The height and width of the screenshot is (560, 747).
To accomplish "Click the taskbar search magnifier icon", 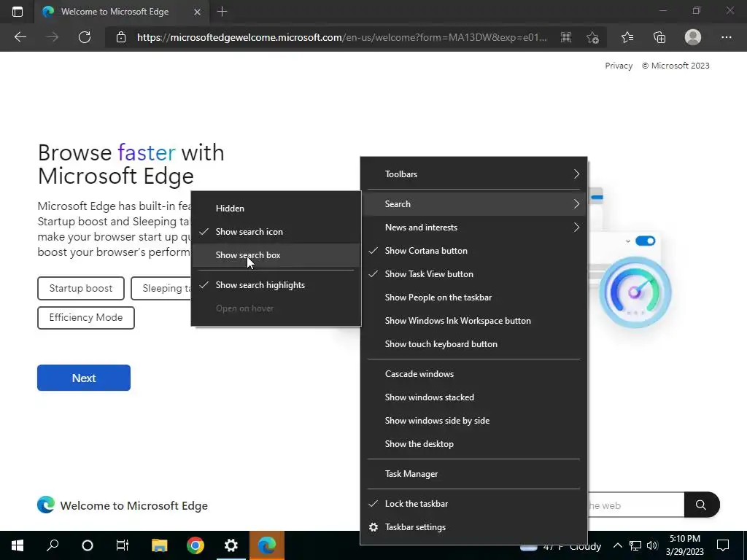I will click(53, 545).
